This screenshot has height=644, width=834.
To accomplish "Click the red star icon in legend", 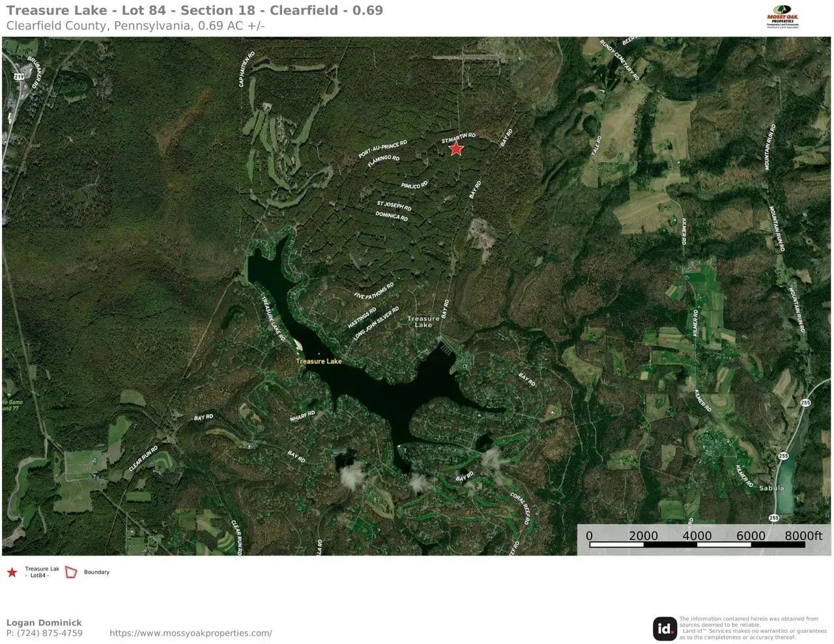I will tap(12, 572).
